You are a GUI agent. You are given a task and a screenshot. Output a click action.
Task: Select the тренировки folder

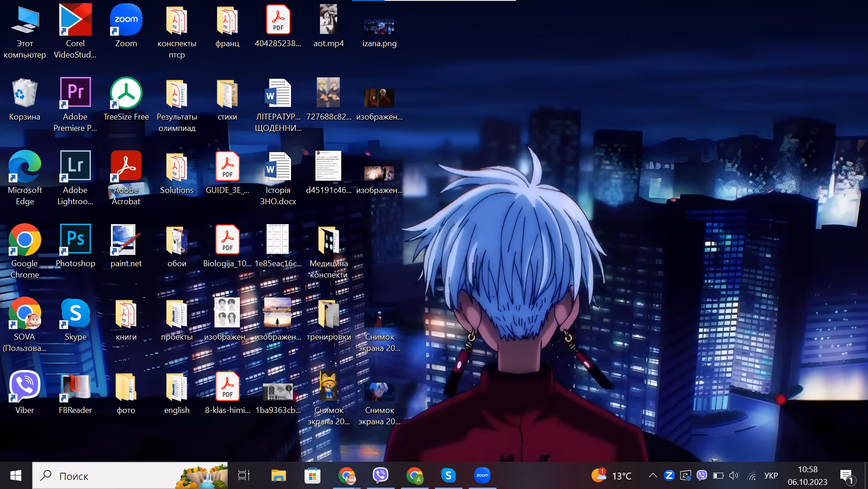click(329, 320)
